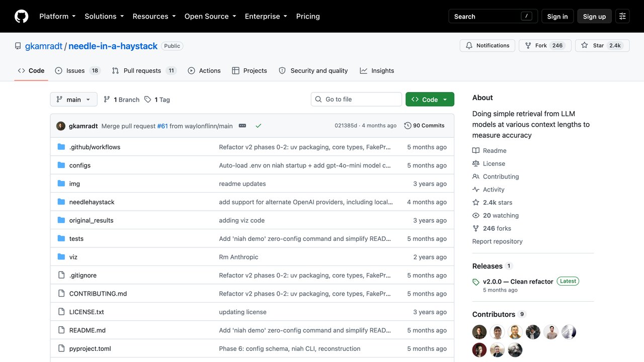Open the green Code dropdown button
Screen dimensions: 644x362
(430, 100)
